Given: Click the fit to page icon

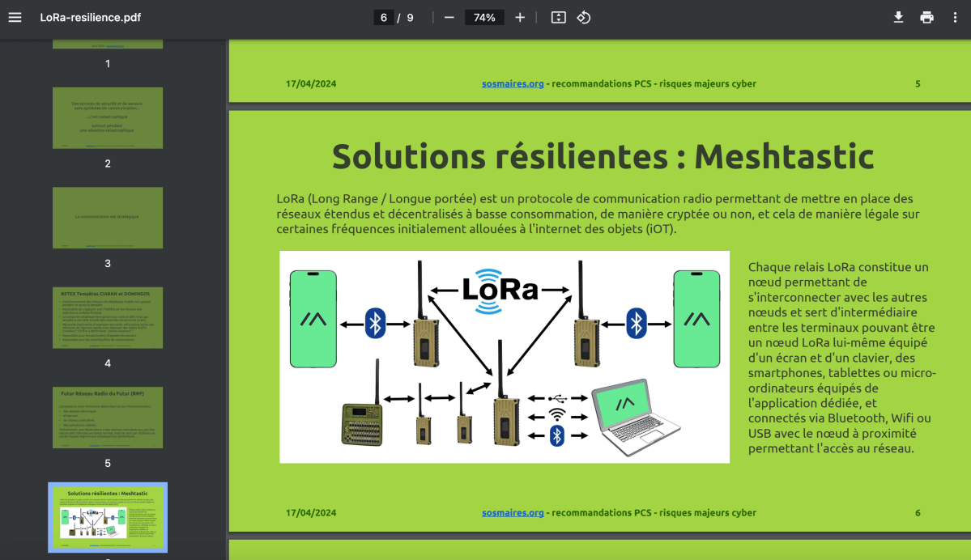Looking at the screenshot, I should pos(558,17).
